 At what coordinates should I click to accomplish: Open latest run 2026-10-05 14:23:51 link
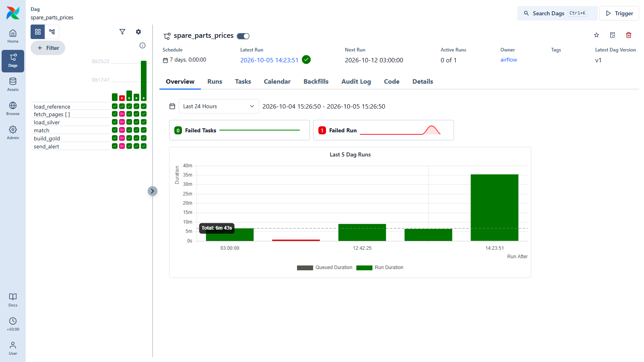[269, 60]
